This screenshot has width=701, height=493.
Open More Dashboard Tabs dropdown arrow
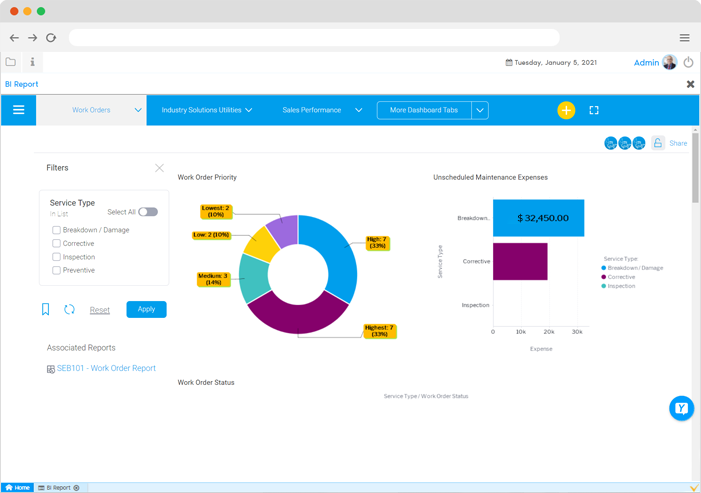(x=480, y=110)
